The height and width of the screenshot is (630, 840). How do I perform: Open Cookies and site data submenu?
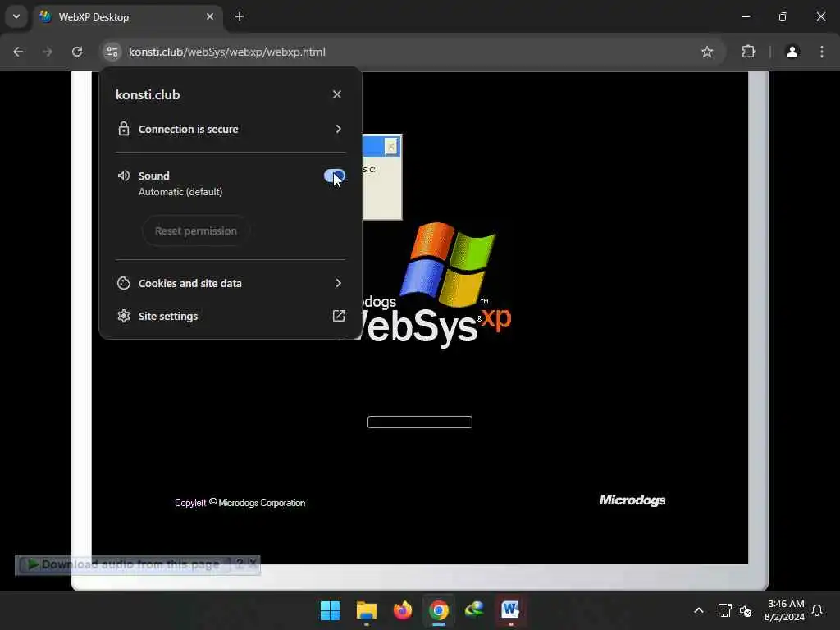point(231,283)
